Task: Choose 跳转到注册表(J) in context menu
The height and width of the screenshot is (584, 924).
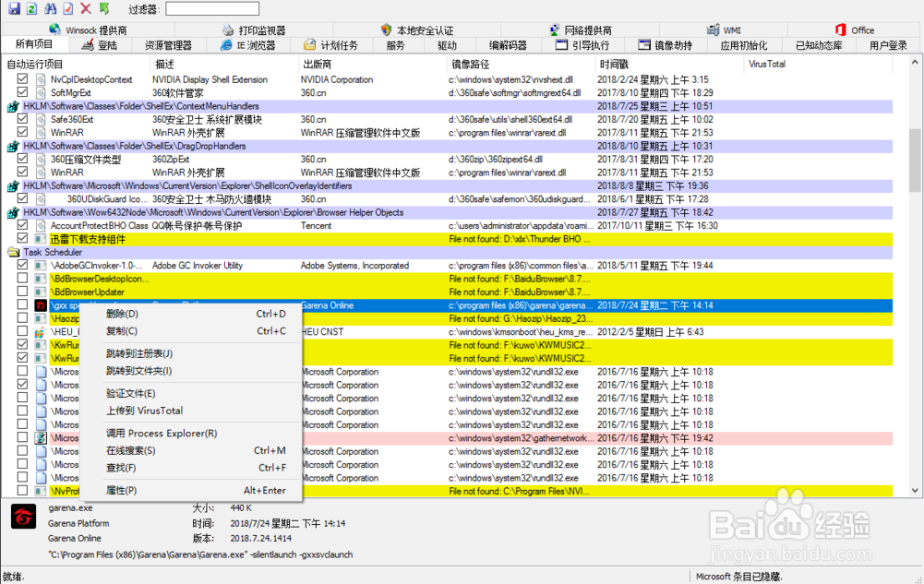Action: [x=139, y=353]
